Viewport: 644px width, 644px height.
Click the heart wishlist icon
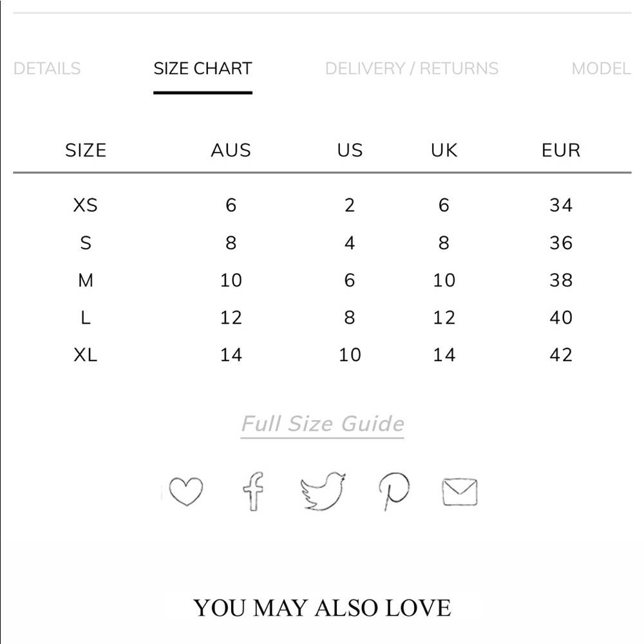point(185,491)
